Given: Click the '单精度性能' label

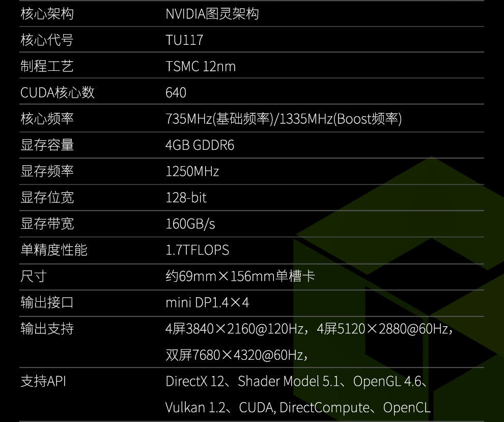Looking at the screenshot, I should click(x=54, y=250).
